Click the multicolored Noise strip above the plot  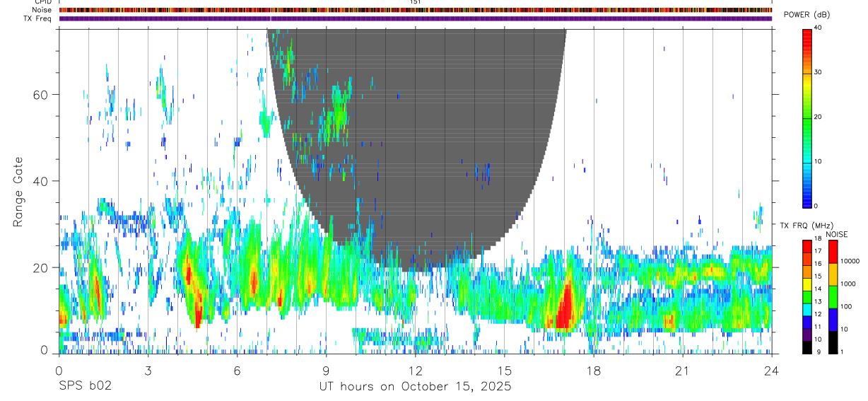click(x=416, y=10)
